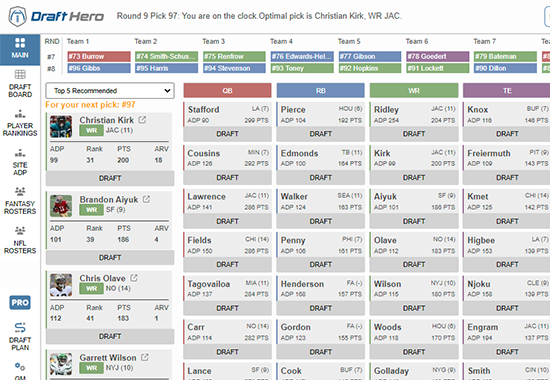
Task: Open Chris Olave's external profile link icon
Action: point(134,278)
